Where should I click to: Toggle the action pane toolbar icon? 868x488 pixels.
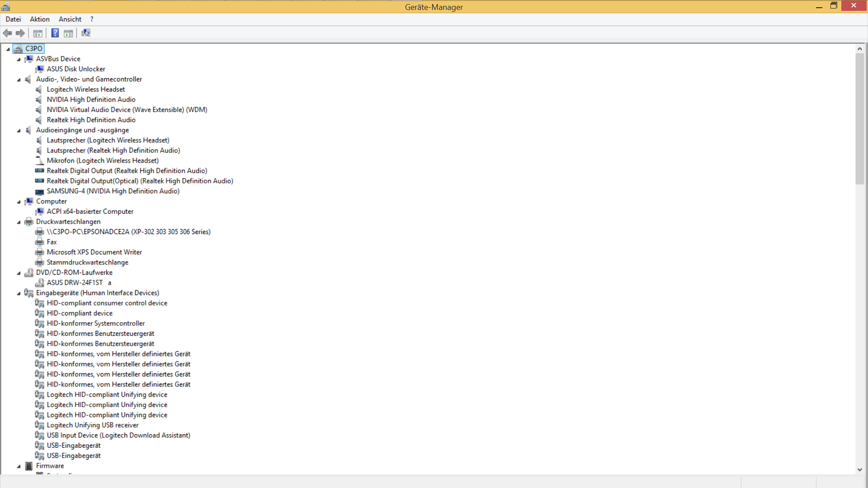click(x=68, y=33)
